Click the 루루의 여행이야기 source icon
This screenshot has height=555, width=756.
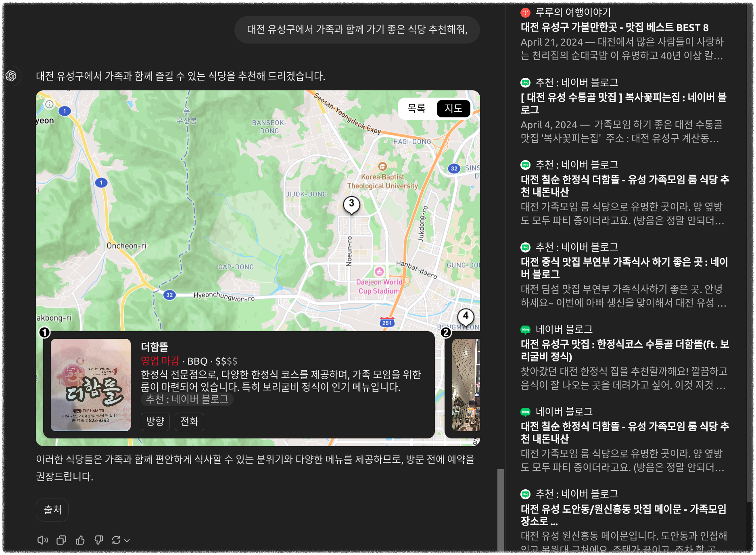pos(525,13)
